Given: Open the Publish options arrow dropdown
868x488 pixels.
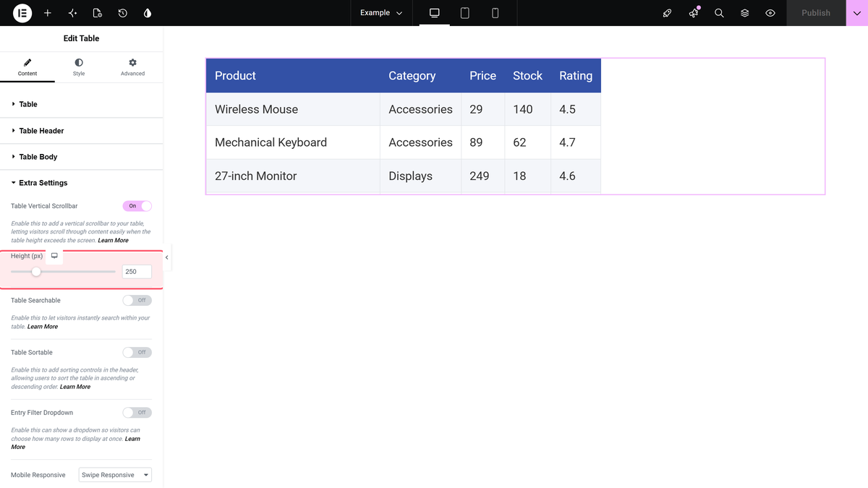Looking at the screenshot, I should 857,13.
